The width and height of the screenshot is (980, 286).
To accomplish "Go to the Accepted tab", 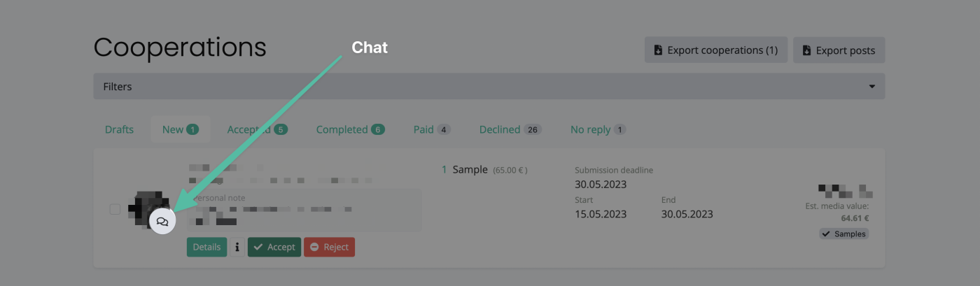I will [257, 129].
